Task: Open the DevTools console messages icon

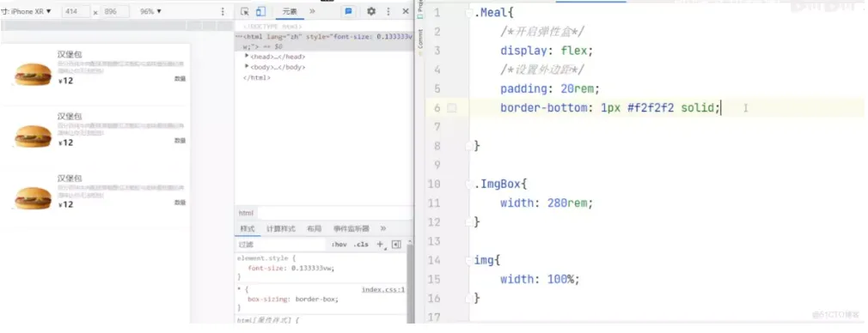Action: [x=348, y=12]
